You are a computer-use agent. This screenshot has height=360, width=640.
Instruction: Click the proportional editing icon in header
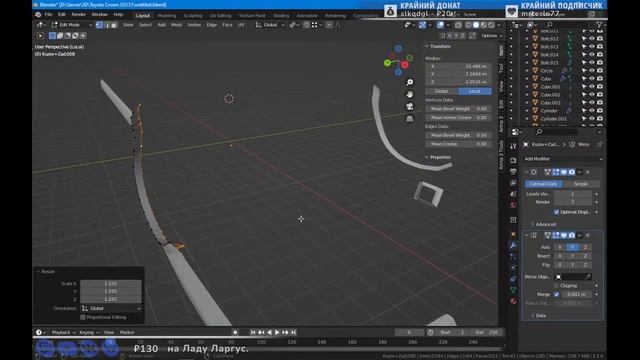coord(329,25)
